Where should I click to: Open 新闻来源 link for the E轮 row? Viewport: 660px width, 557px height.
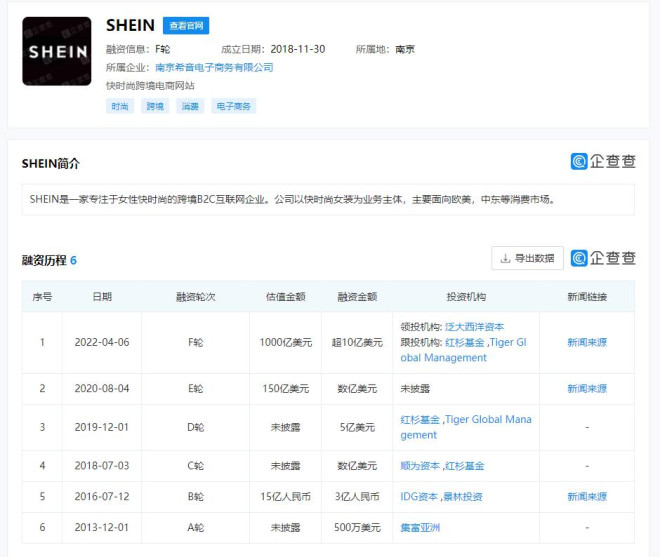tap(587, 389)
